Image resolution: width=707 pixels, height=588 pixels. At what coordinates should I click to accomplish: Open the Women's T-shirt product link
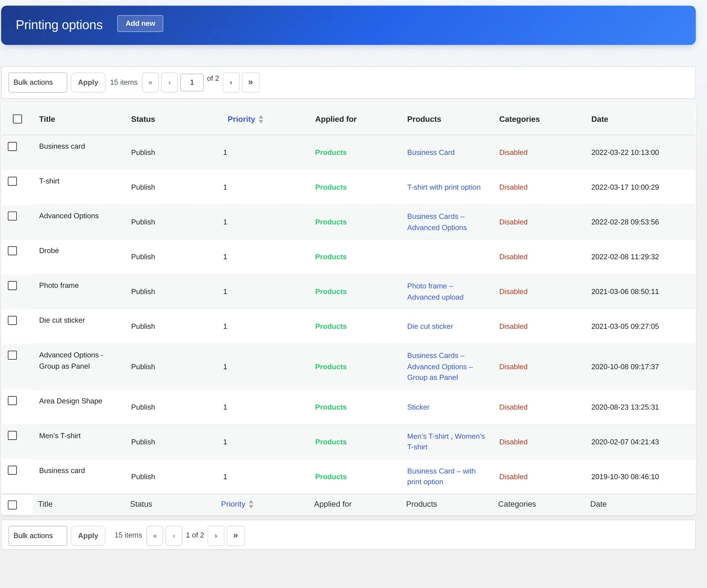coord(469,436)
